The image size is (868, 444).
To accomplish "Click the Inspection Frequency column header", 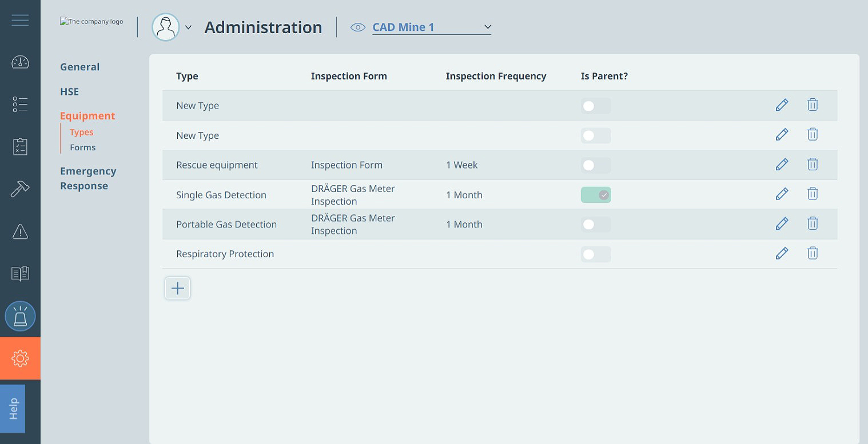I will (x=496, y=76).
